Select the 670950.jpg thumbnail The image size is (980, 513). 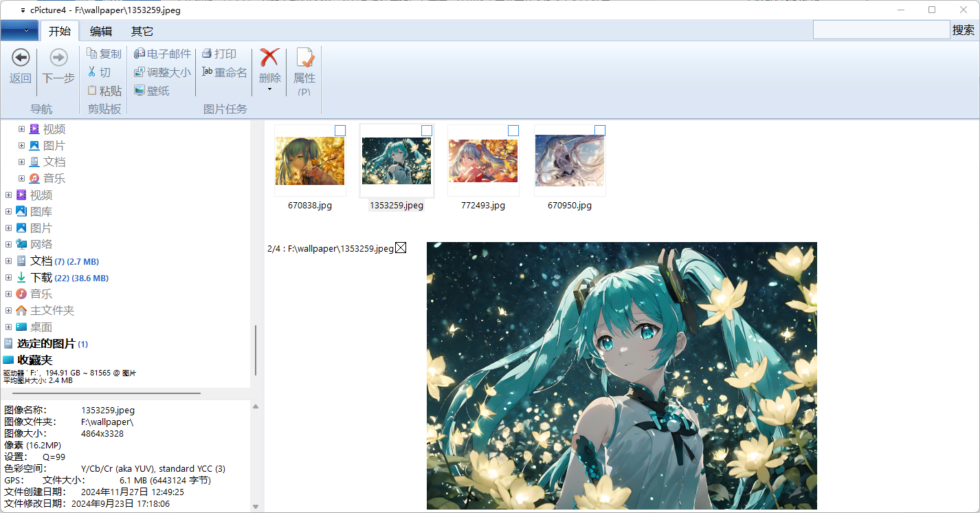[569, 160]
